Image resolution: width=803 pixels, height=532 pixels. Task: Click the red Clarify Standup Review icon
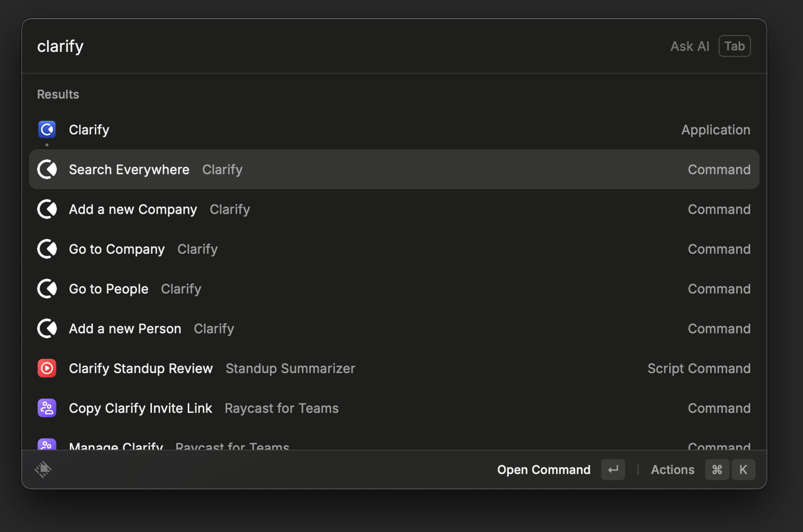coord(47,368)
